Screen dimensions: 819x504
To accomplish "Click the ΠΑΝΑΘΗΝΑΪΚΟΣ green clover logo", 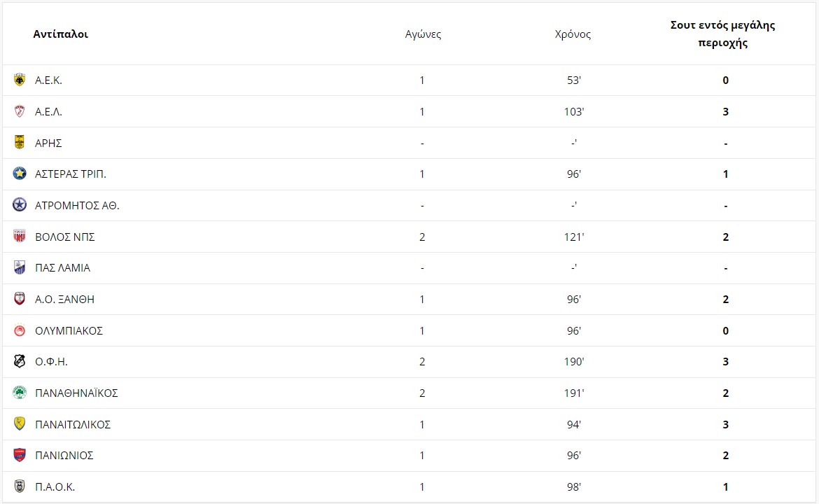I will point(20,392).
